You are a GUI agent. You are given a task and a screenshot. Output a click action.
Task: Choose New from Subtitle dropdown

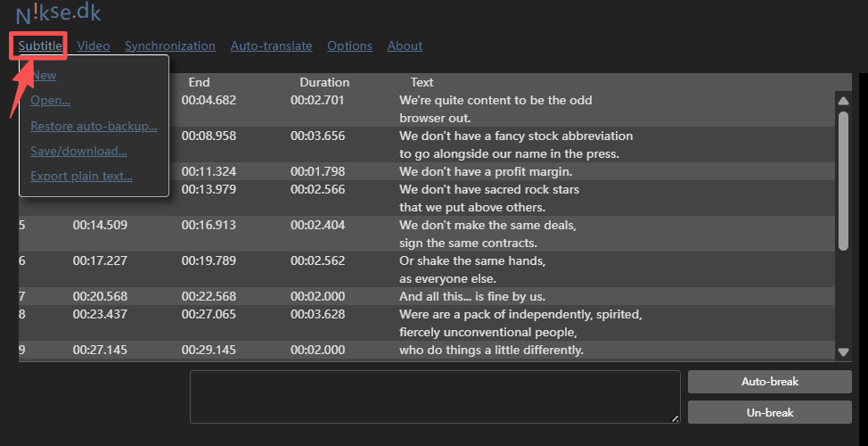(x=44, y=76)
